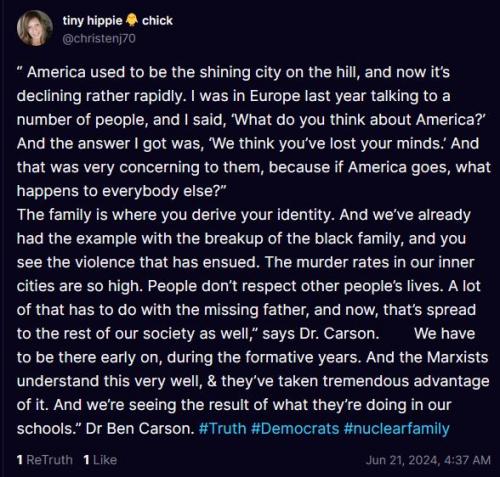This screenshot has height=477, width=500.
Task: Click the yellow chick emoji in display name
Action: [x=132, y=21]
